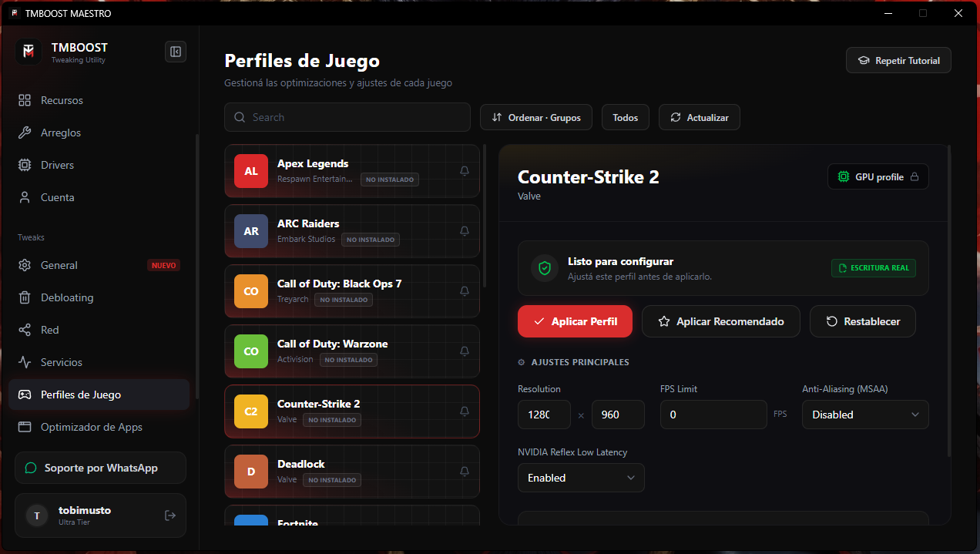Click the resolution height field 960
Image resolution: width=980 pixels, height=554 pixels.
(618, 415)
